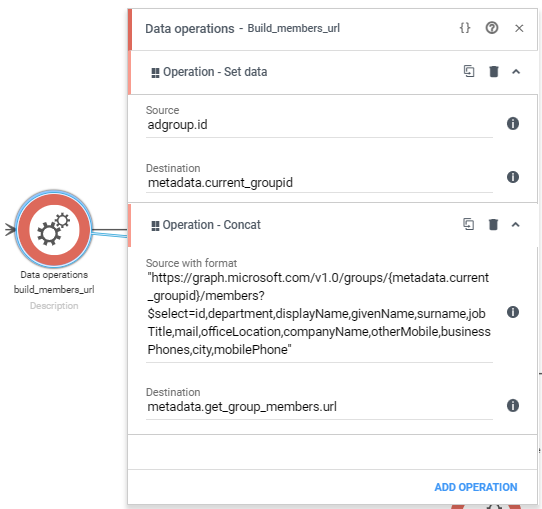Edit the Source field adgroup.id
The height and width of the screenshot is (509, 542).
(x=319, y=125)
